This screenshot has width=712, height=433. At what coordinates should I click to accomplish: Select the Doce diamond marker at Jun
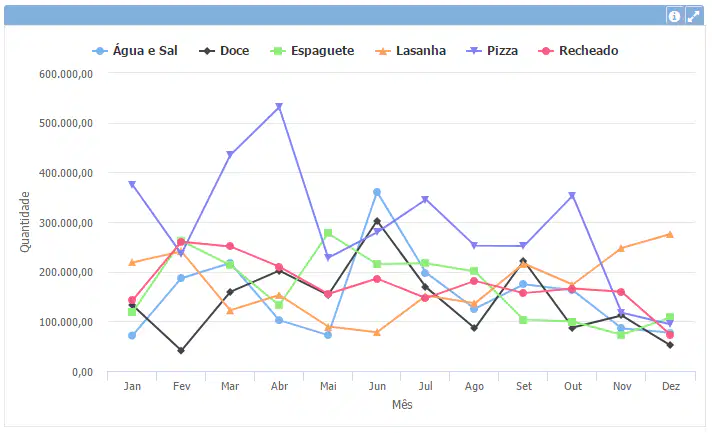[x=377, y=221]
